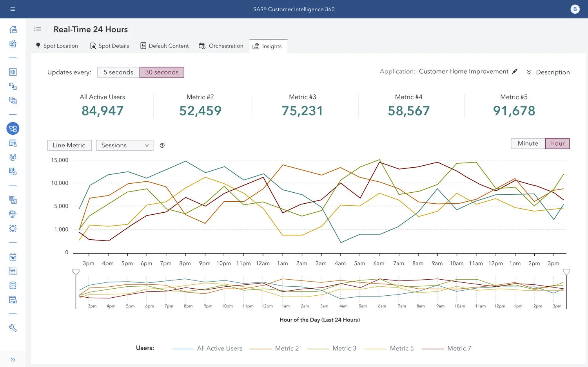Screen dimensions: 588x367
Task: Open the Sessions dropdown
Action: pyautogui.click(x=125, y=145)
